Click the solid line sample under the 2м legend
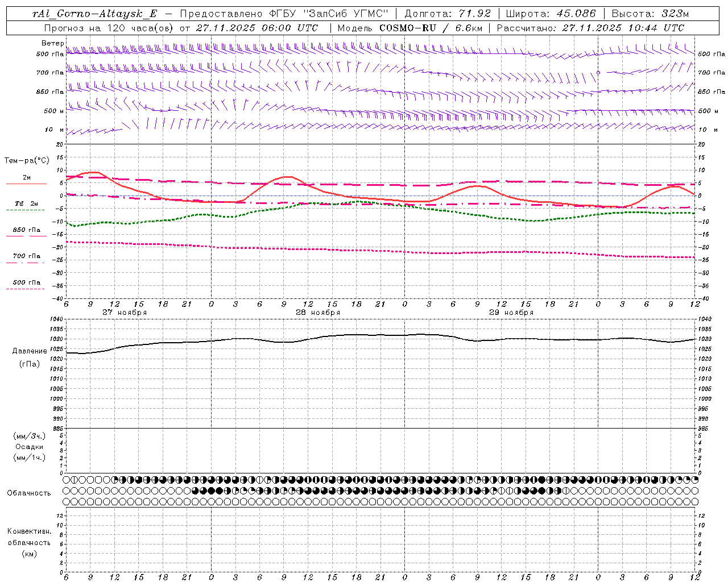 (x=26, y=184)
